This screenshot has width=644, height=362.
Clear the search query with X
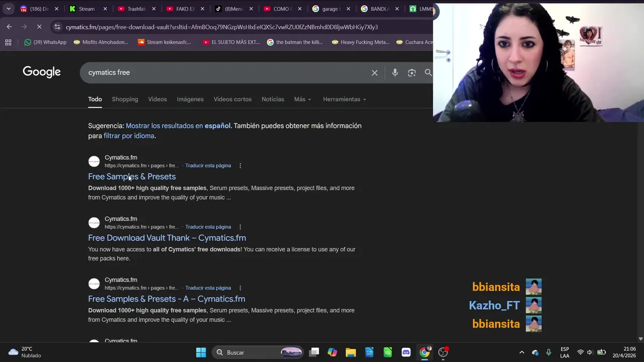point(374,73)
